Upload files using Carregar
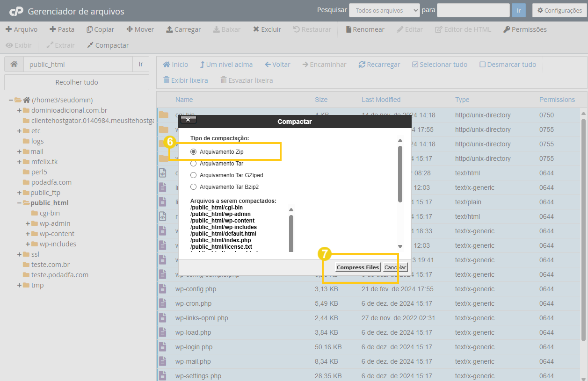 pyautogui.click(x=183, y=29)
